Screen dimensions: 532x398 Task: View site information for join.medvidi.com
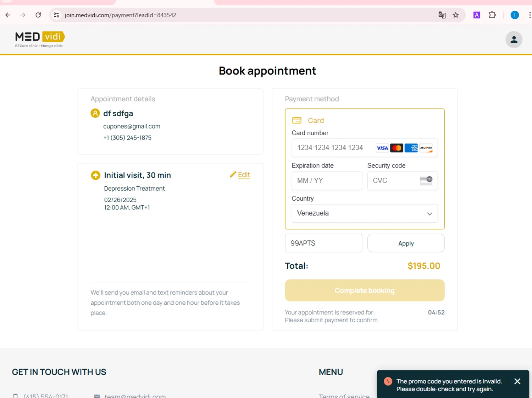click(56, 15)
